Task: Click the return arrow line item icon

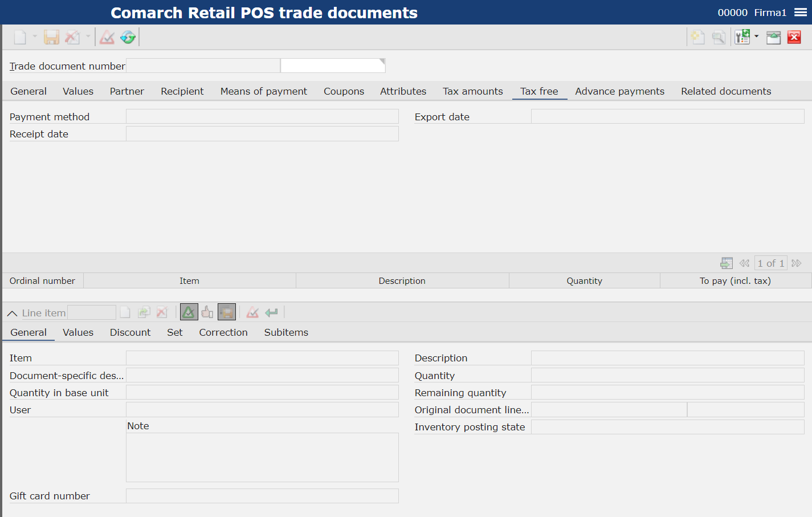Action: tap(271, 312)
